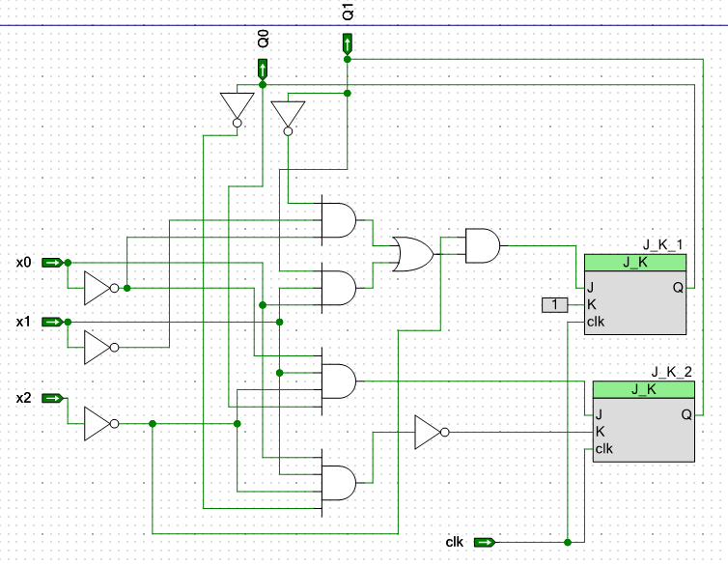This screenshot has height=565, width=728.
Task: Select the AND gate driving J_K_1's J input
Action: [482, 245]
